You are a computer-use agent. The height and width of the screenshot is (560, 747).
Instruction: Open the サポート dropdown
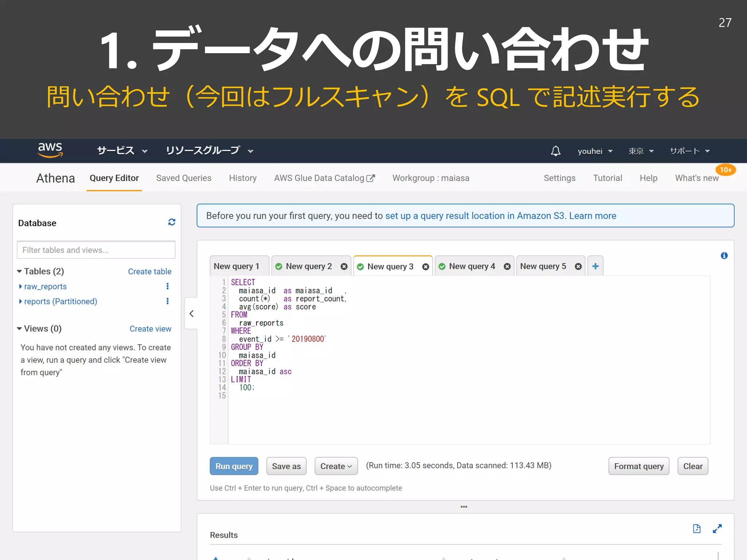690,151
